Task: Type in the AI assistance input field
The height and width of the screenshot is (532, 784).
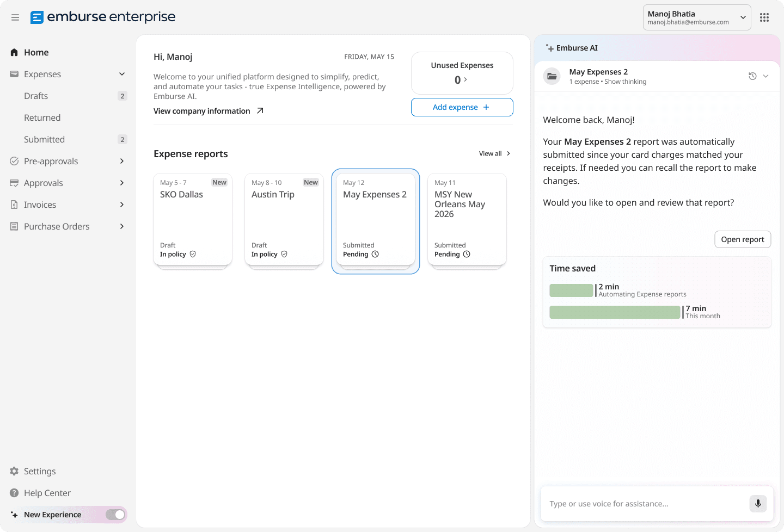Action: tap(647, 504)
